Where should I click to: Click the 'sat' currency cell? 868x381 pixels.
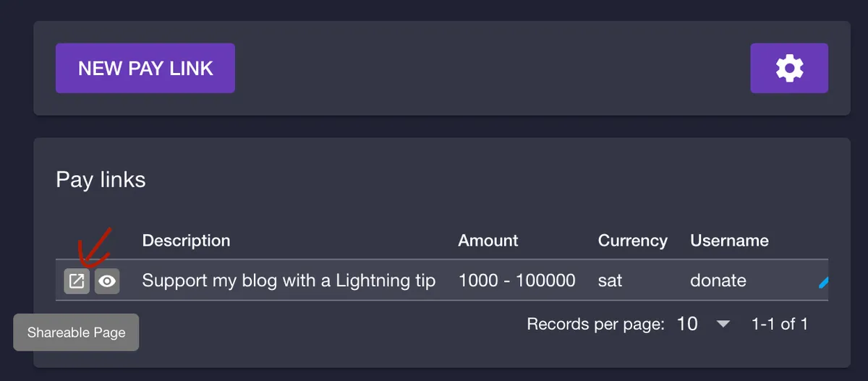[610, 281]
